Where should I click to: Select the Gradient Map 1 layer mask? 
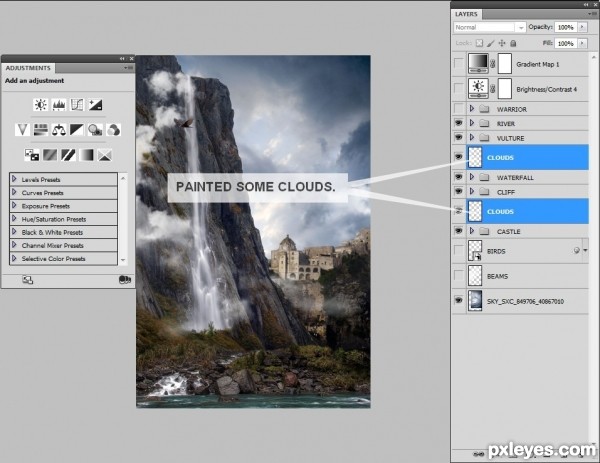pos(505,64)
